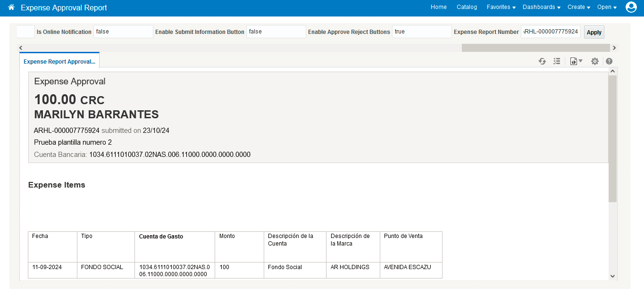
Task: Expand the Open dropdown menu
Action: (607, 7)
